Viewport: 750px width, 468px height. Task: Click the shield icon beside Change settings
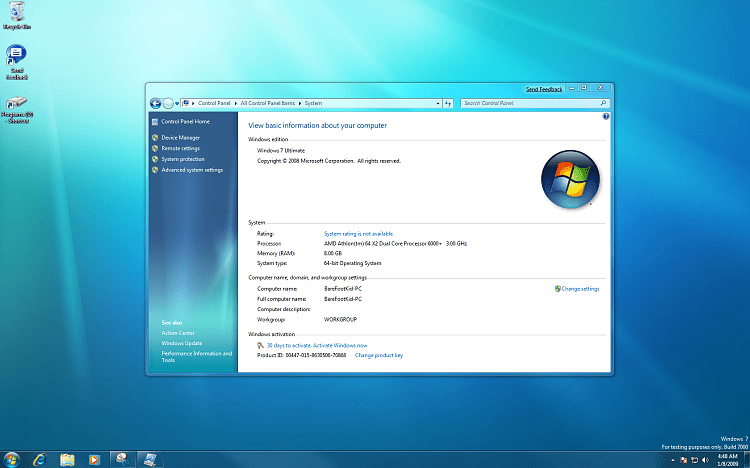point(558,289)
